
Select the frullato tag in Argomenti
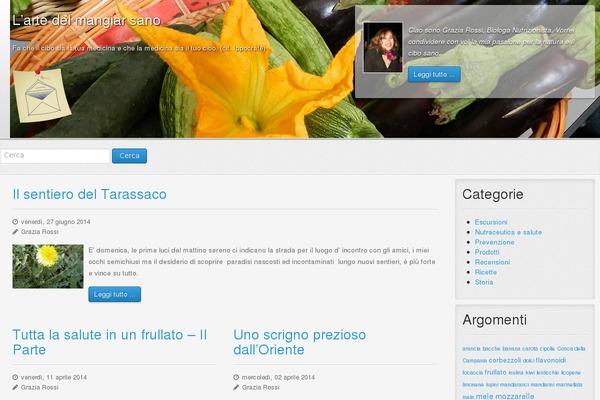pos(495,372)
